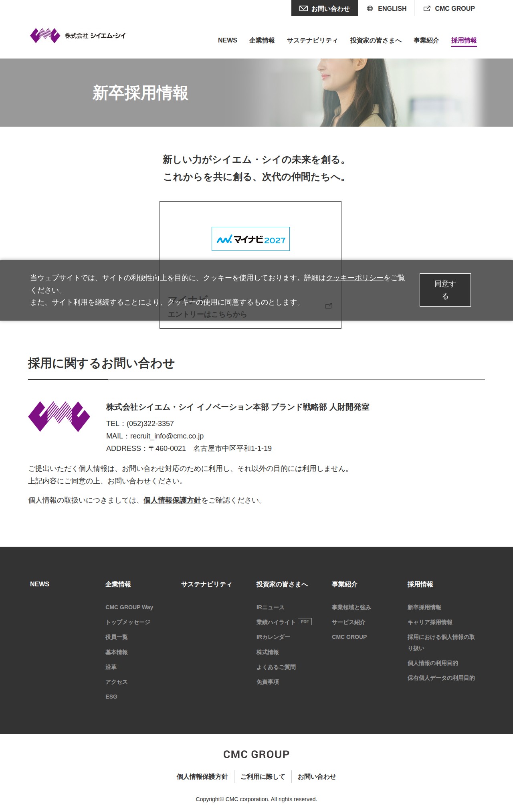Click the footer 企業情報 heading
This screenshot has width=513, height=812.
pos(118,584)
